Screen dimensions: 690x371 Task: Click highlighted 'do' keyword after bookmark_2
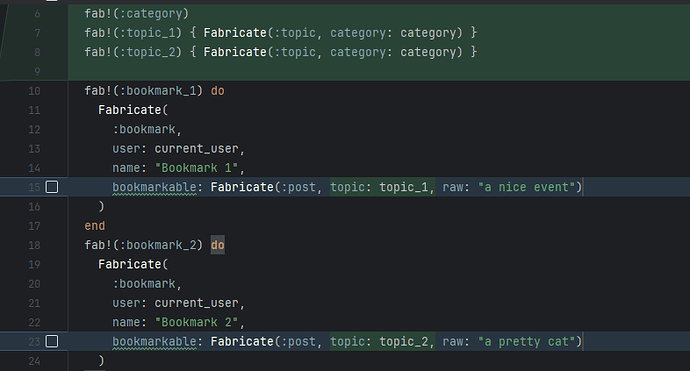coord(218,245)
